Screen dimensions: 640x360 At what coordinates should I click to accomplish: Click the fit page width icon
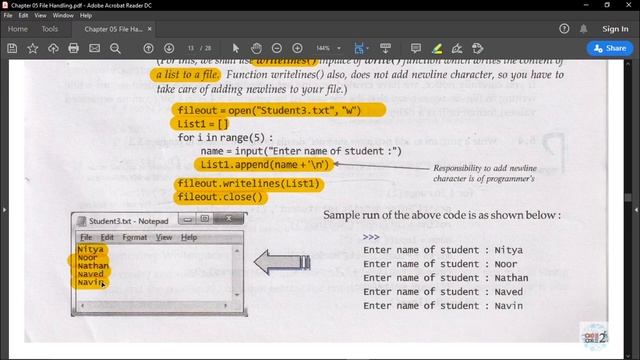tap(359, 48)
